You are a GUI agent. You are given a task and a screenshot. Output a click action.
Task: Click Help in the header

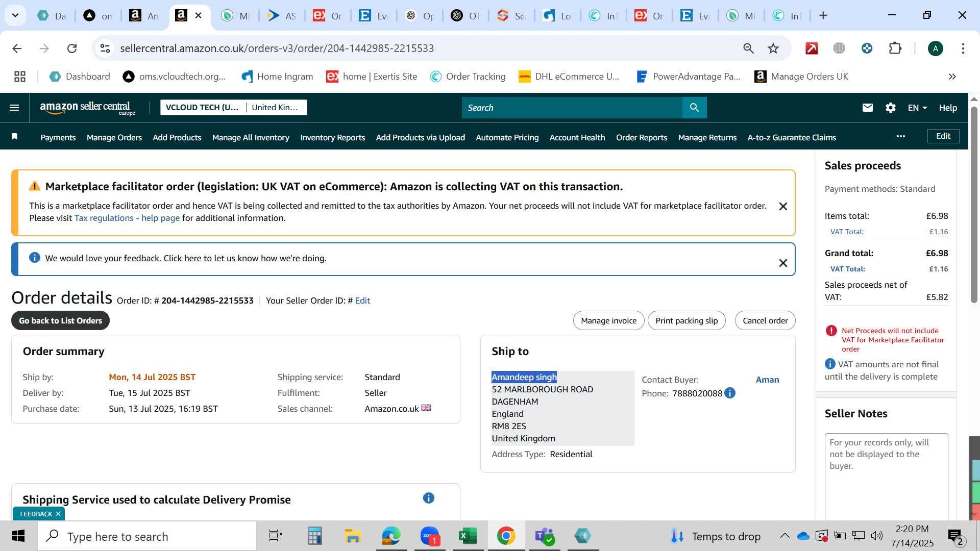coord(948,108)
